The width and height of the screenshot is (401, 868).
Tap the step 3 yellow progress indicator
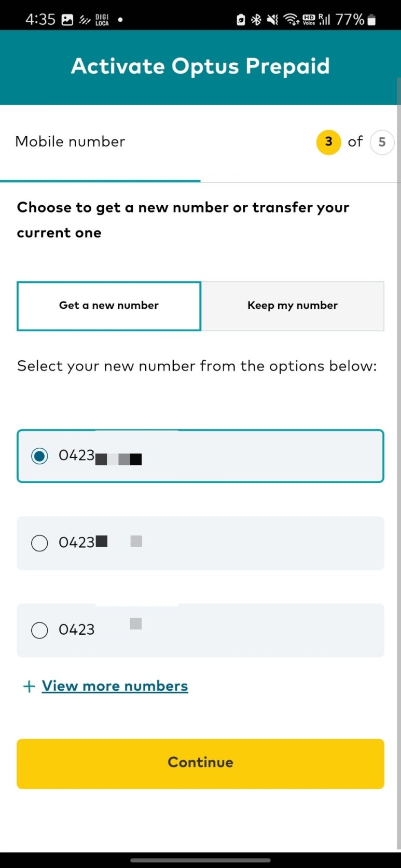pos(328,142)
